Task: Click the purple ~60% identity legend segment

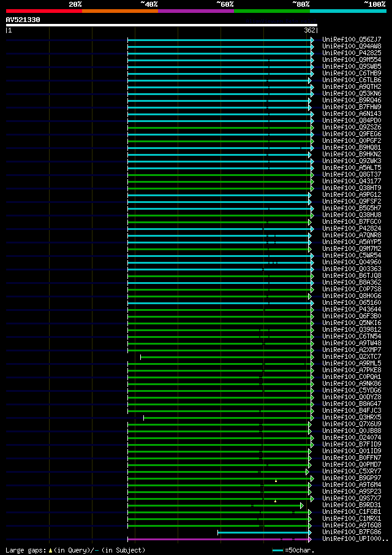Action: point(196,11)
